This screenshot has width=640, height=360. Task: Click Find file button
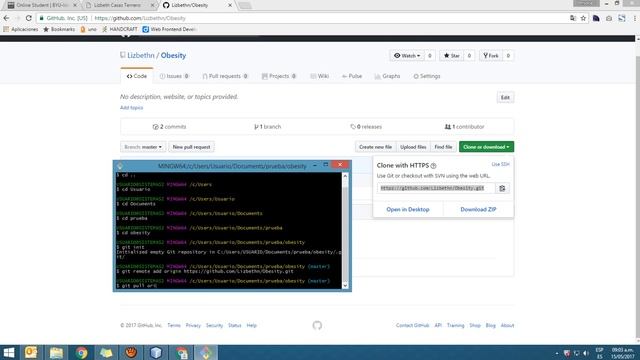(x=443, y=147)
